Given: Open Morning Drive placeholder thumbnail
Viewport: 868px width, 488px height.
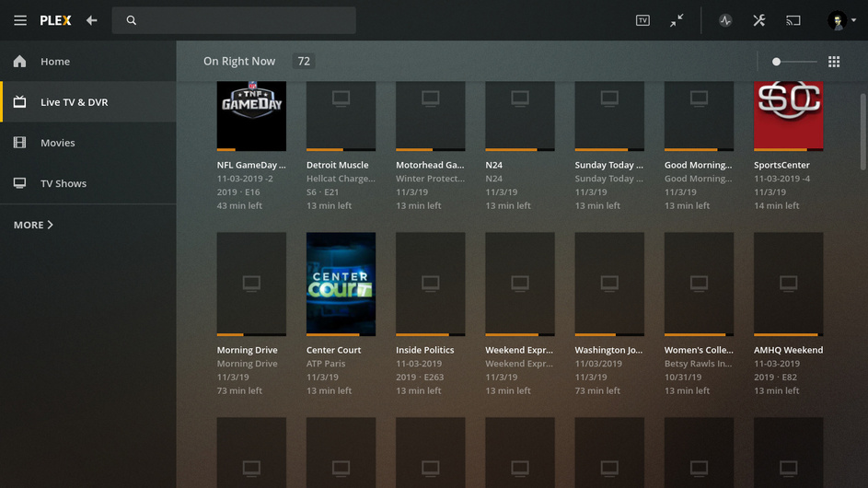Looking at the screenshot, I should [x=251, y=285].
